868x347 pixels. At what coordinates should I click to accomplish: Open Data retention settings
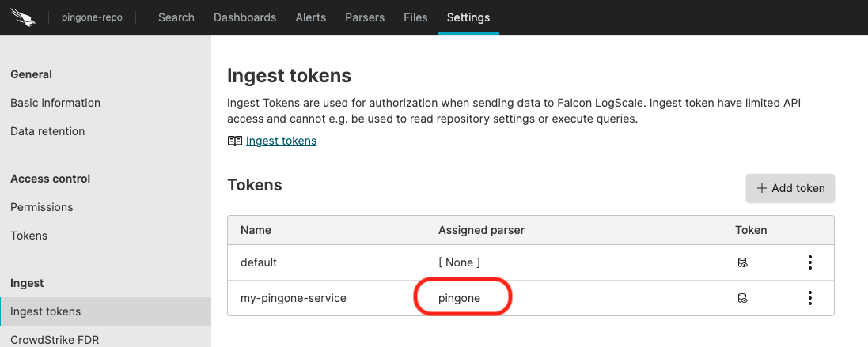click(47, 131)
